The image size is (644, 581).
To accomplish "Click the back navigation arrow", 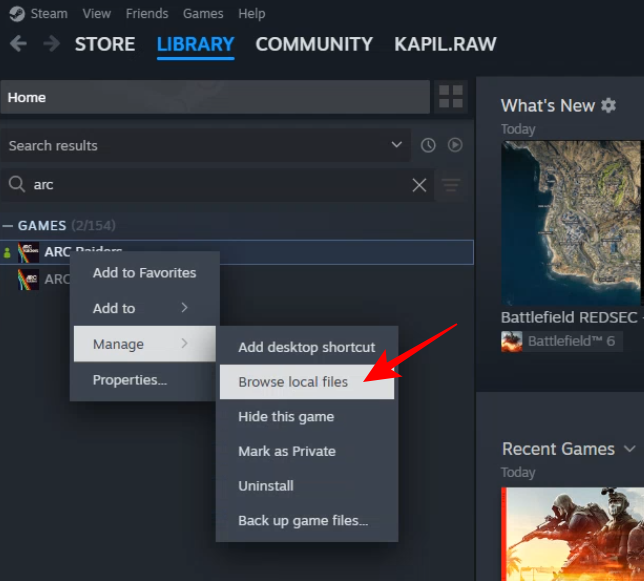I will pos(18,44).
